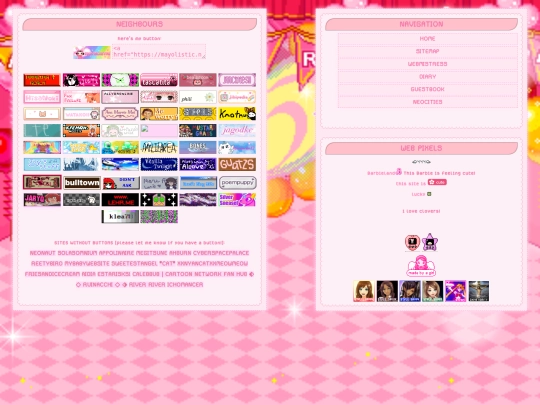The height and width of the screenshot is (405, 540).
Task: Open the SITEMAP navigation link
Action: tap(427, 51)
